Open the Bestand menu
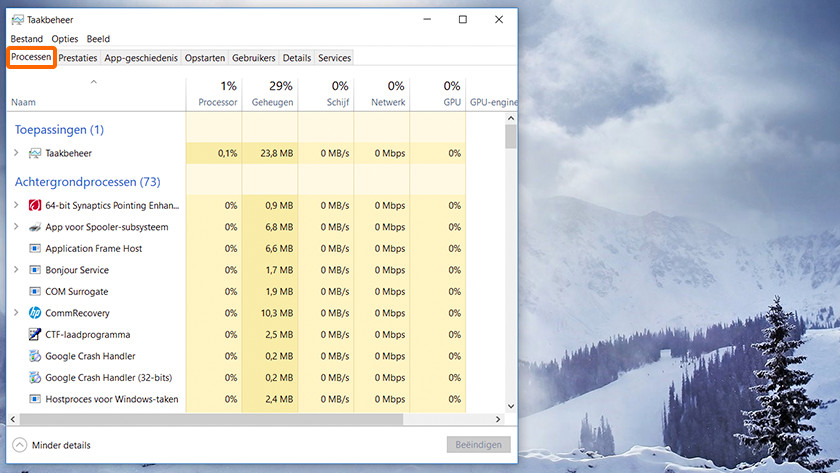The width and height of the screenshot is (840, 473). tap(26, 39)
